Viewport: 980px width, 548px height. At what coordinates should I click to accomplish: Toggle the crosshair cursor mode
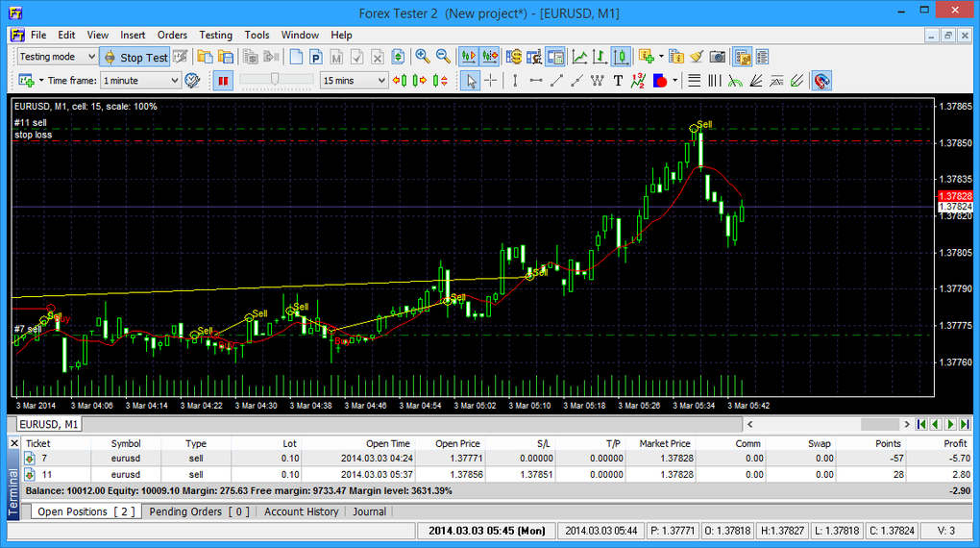click(x=491, y=80)
